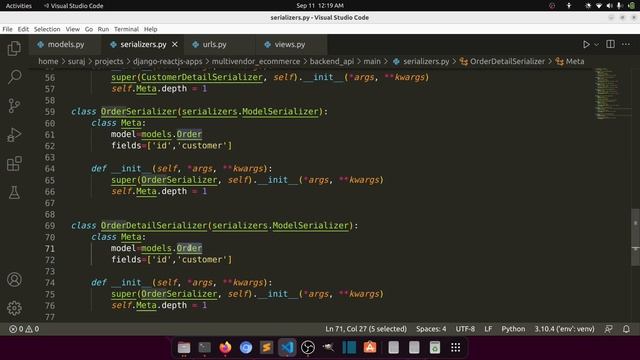Open Ubuntu Software from the dock
This screenshot has width=640, height=360.
tap(370, 347)
